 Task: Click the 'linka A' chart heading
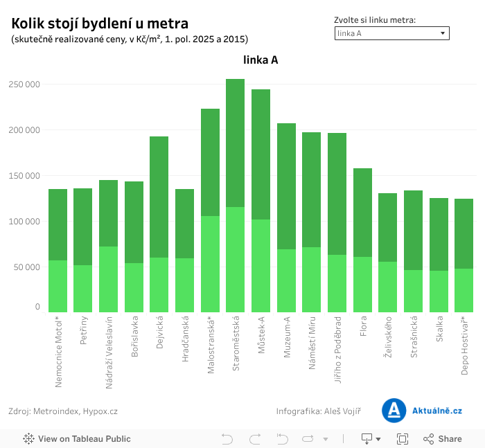(261, 60)
